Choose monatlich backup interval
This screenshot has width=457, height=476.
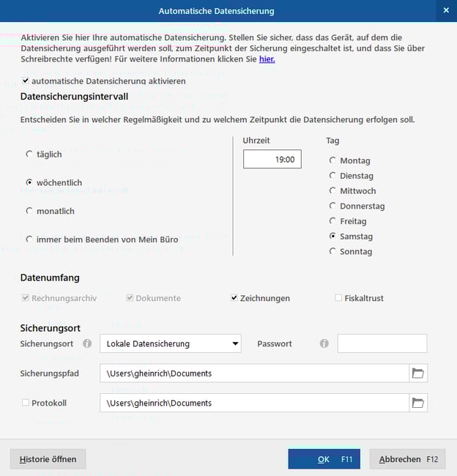pyautogui.click(x=29, y=212)
